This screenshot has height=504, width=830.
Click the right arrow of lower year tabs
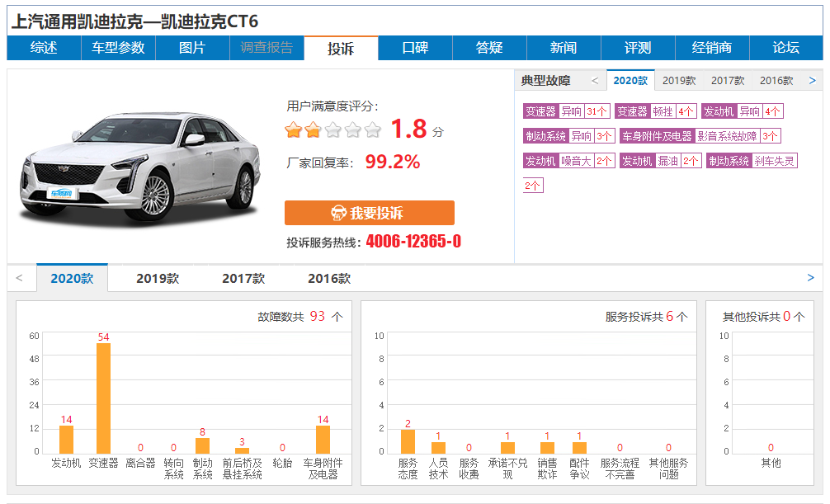[810, 278]
